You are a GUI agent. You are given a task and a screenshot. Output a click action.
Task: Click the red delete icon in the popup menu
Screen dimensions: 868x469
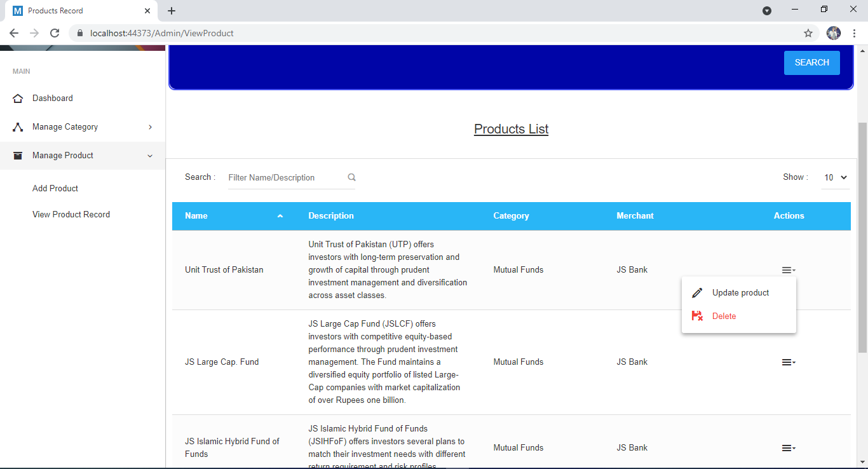coord(697,316)
